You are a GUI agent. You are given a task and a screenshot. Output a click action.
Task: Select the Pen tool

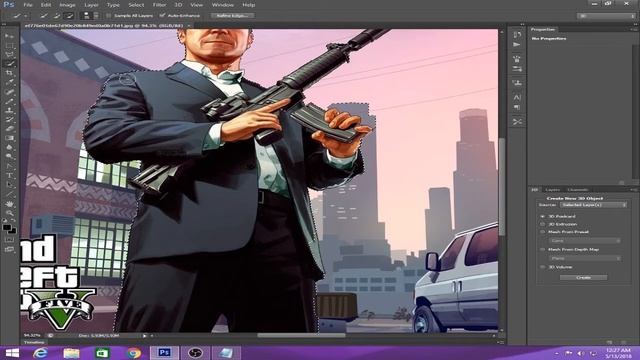click(x=9, y=166)
